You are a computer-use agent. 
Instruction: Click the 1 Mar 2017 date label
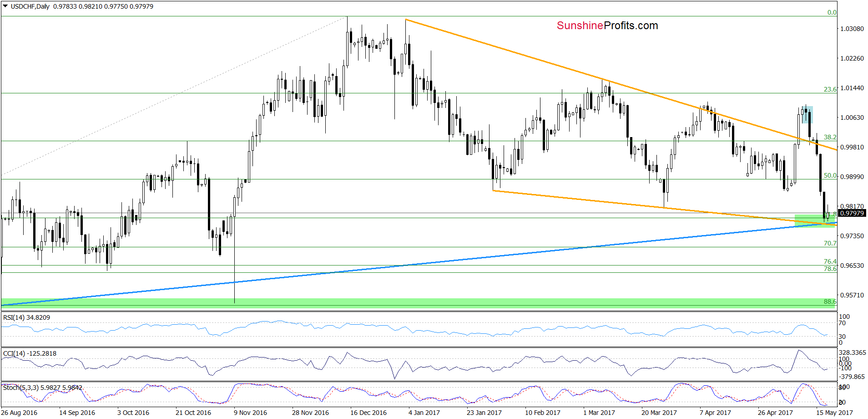[599, 413]
